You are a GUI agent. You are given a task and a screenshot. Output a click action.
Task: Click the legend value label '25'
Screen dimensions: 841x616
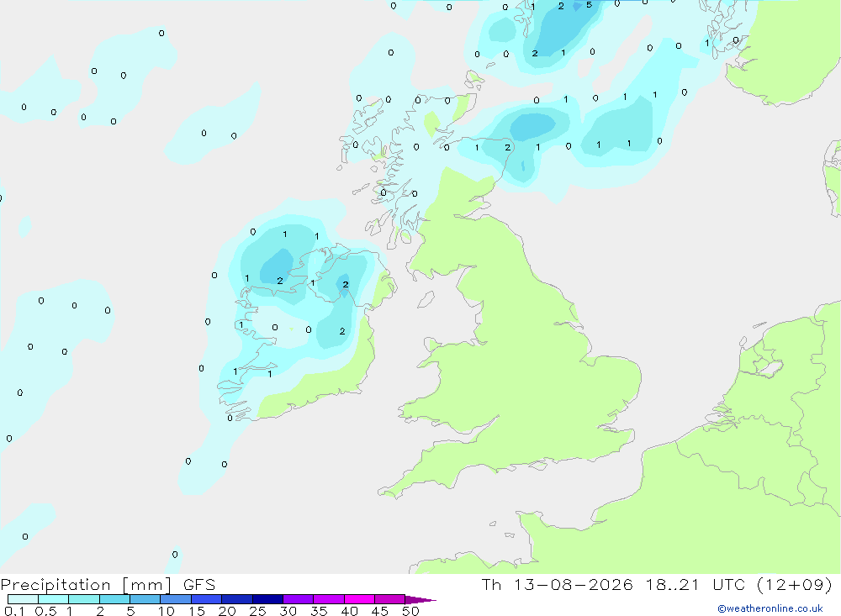[258, 611]
